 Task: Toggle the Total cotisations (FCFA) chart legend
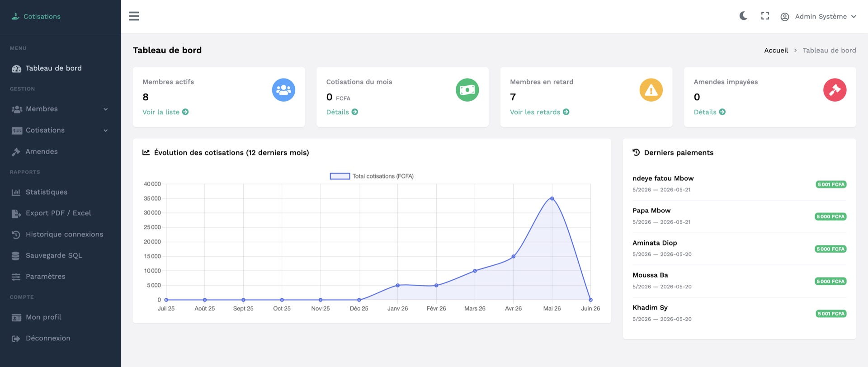coord(372,176)
